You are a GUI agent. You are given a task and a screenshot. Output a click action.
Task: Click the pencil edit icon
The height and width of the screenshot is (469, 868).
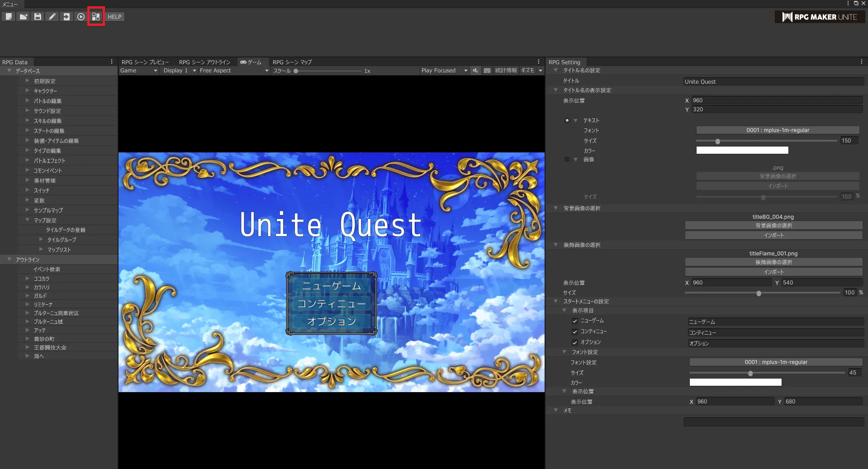coord(52,17)
